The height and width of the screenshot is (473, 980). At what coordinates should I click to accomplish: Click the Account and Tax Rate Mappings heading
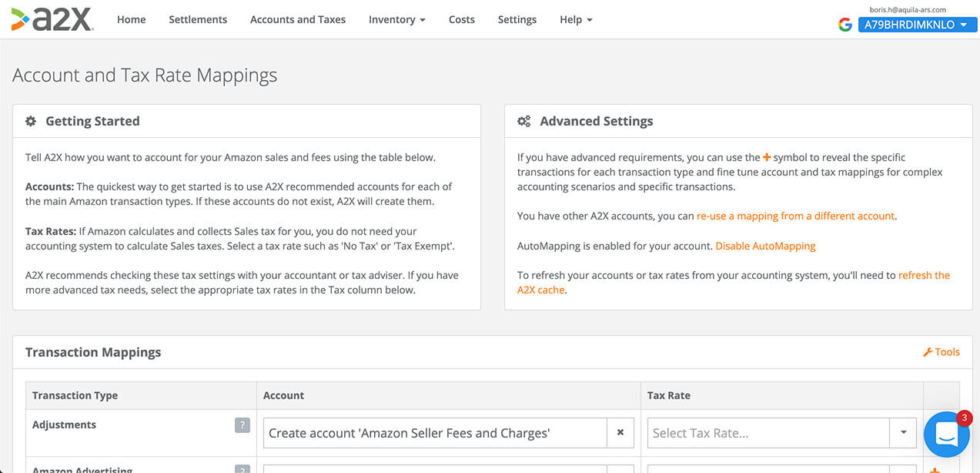[145, 75]
